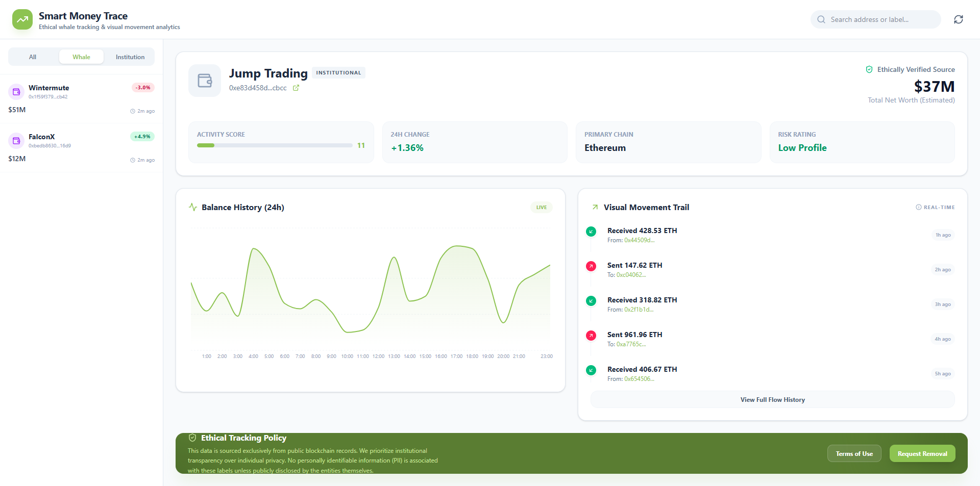Switch to the Institution filter tab

coord(130,57)
